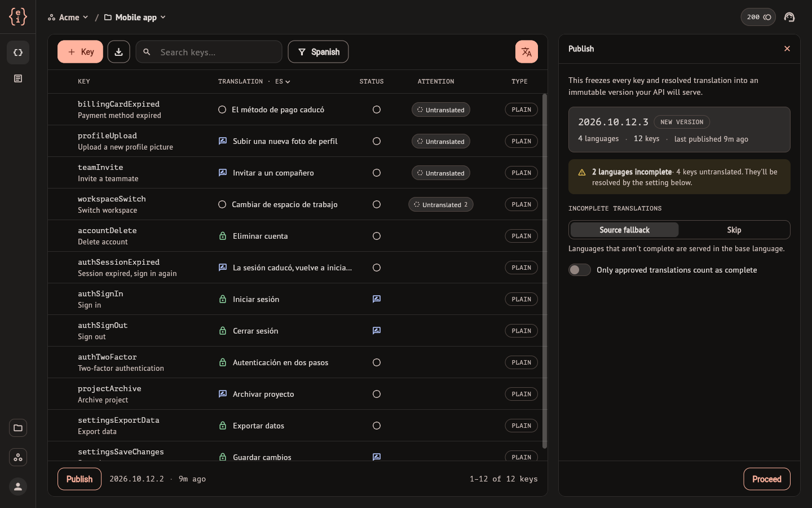The height and width of the screenshot is (508, 812).
Task: Click the authSessionExpired translation state icon
Action: (223, 268)
